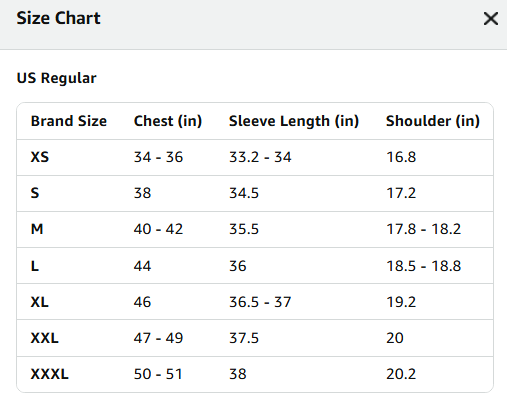Click the 17.8 - 18.2 shoulder cell
Image resolution: width=507 pixels, height=407 pixels.
[423, 229]
